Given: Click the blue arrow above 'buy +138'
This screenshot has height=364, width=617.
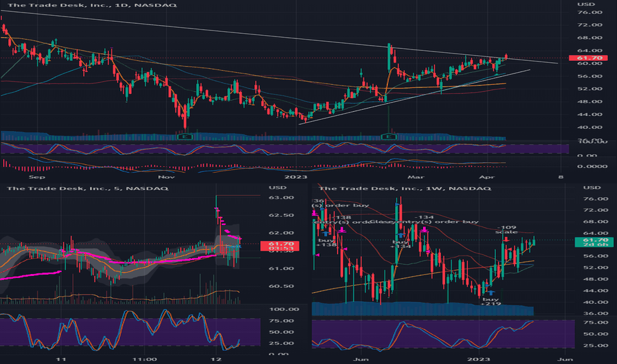Looking at the screenshot, I should click(x=326, y=234).
